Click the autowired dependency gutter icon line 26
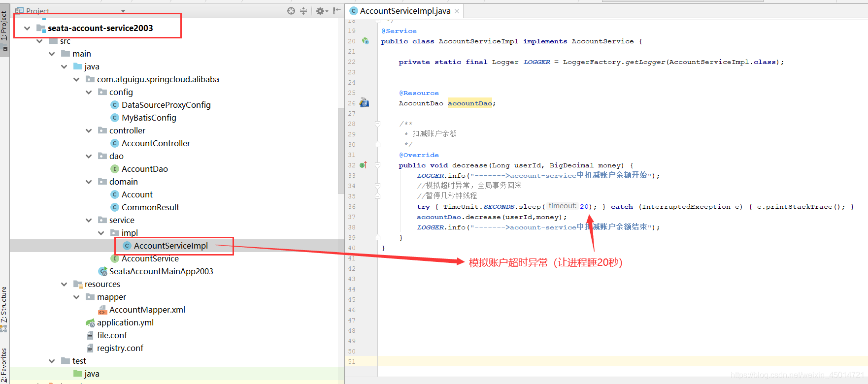 click(364, 102)
